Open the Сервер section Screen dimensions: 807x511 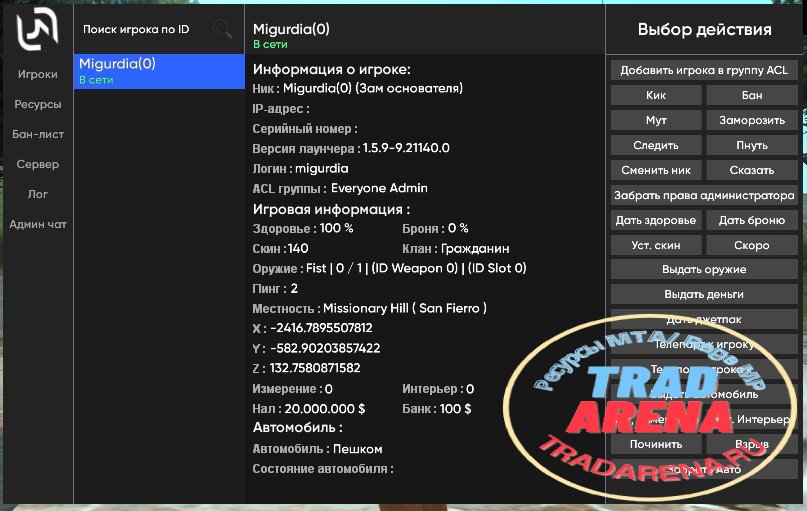(x=38, y=164)
